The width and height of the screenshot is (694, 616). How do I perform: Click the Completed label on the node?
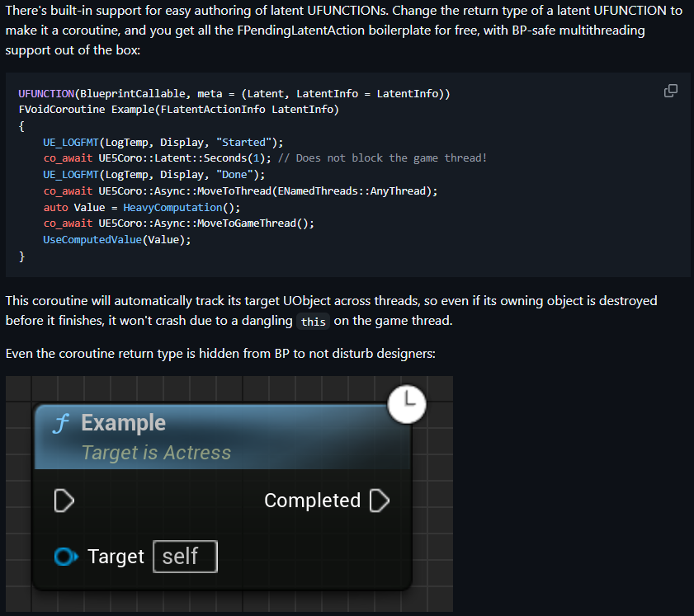point(312,501)
